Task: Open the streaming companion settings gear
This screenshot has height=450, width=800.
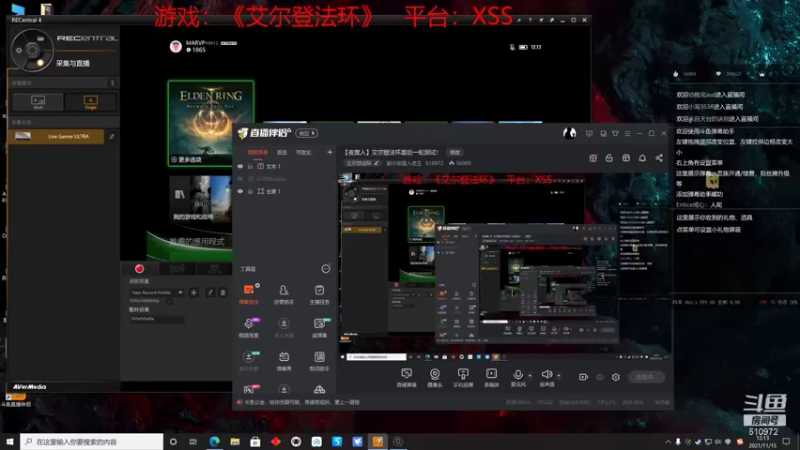Action: click(616, 377)
